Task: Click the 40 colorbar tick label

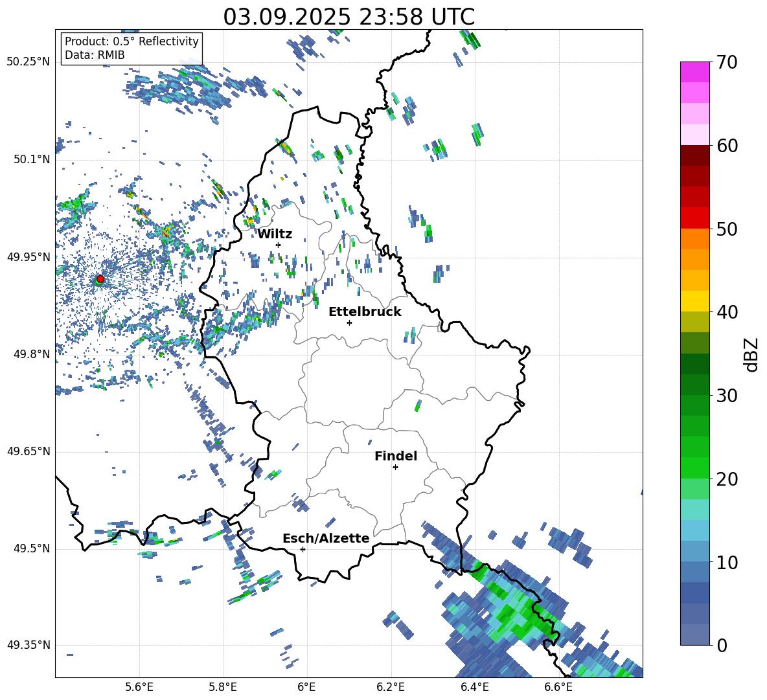Action: point(727,312)
